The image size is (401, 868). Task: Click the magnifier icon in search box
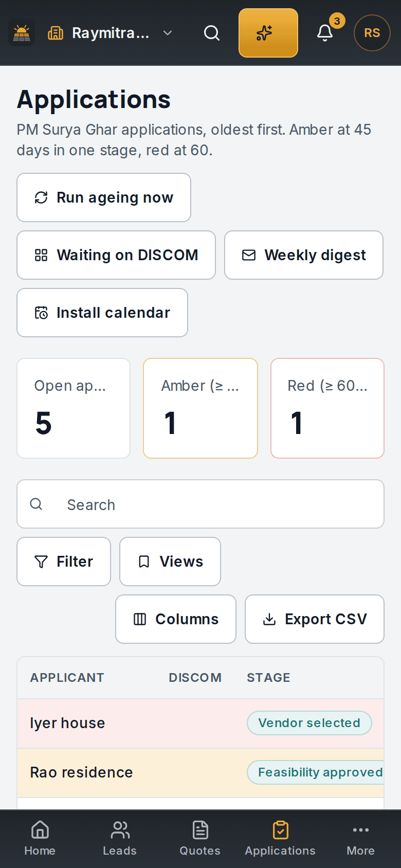36,504
